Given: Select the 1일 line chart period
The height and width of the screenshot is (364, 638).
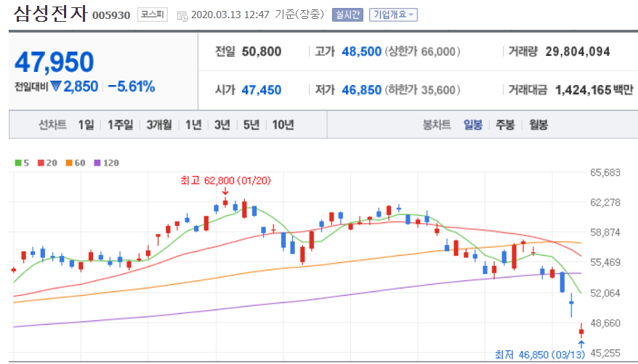Looking at the screenshot, I should (86, 124).
